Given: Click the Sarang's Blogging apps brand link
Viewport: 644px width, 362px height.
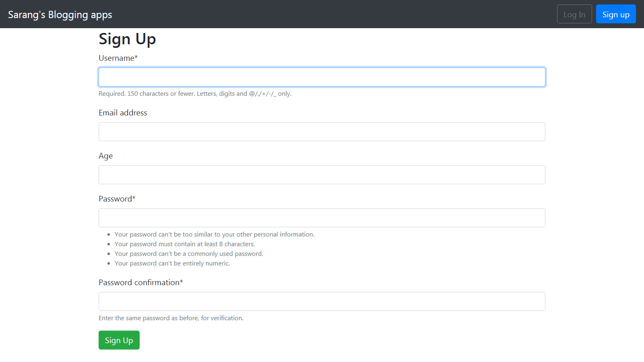Looking at the screenshot, I should pos(60,14).
